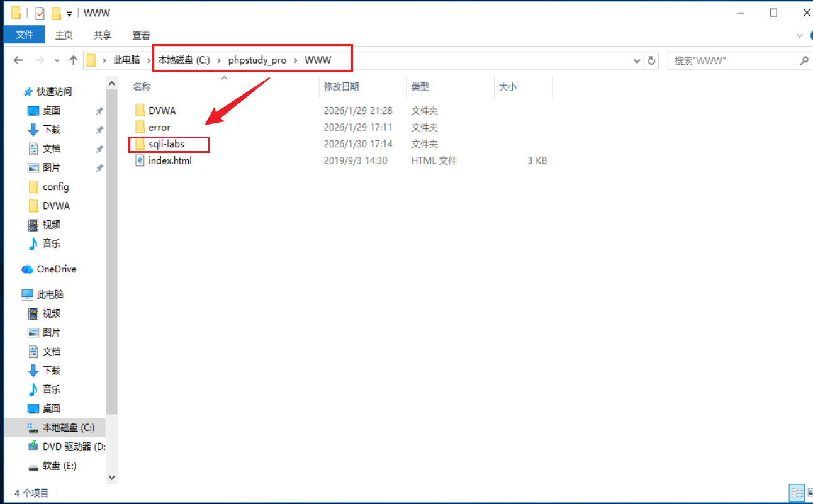Select 此电脑 in the navigation pane
Image resolution: width=813 pixels, height=504 pixels.
pyautogui.click(x=43, y=294)
